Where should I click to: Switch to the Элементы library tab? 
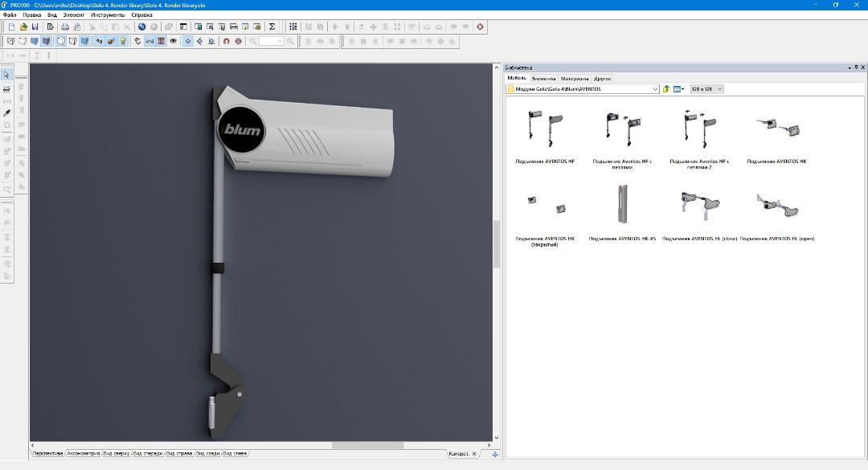543,79
